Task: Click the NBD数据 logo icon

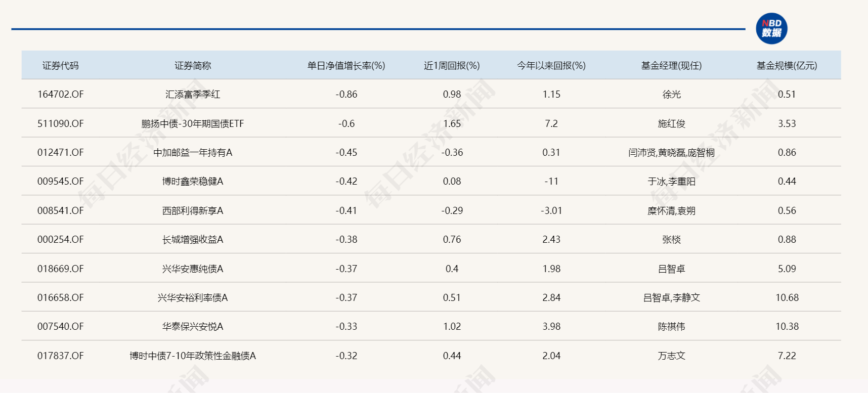Action: pyautogui.click(x=771, y=28)
